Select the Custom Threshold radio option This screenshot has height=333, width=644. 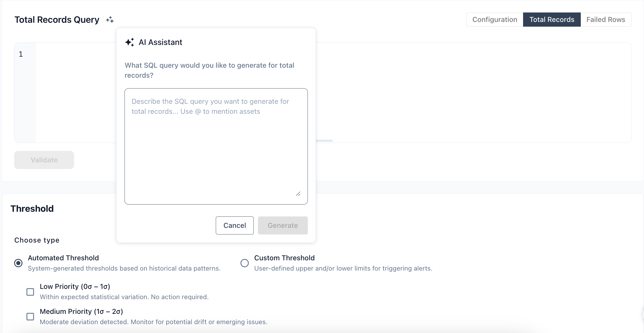[x=245, y=263]
